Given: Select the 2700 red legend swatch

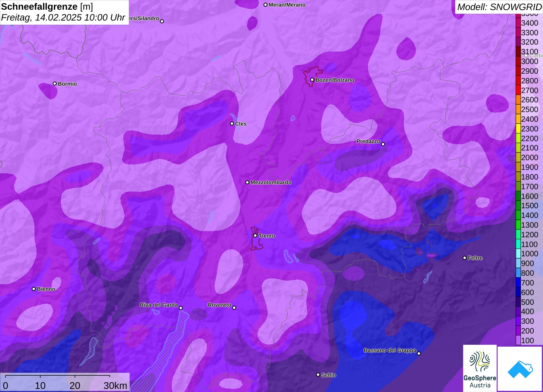Looking at the screenshot, I should 518,90.
